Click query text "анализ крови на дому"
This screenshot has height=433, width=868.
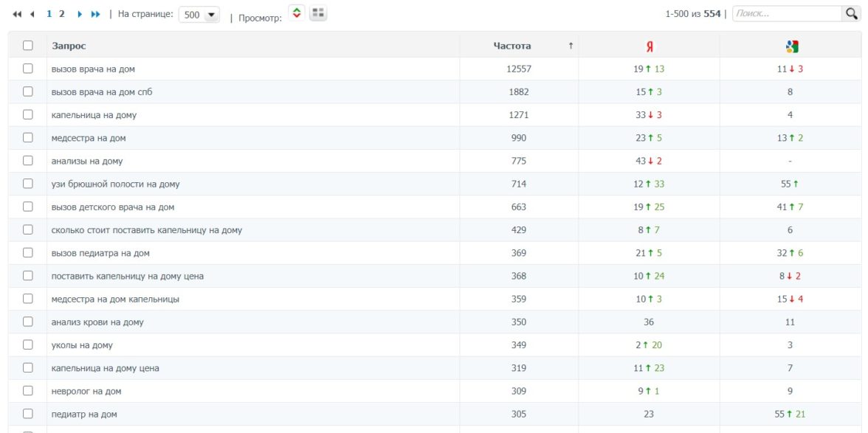click(97, 322)
